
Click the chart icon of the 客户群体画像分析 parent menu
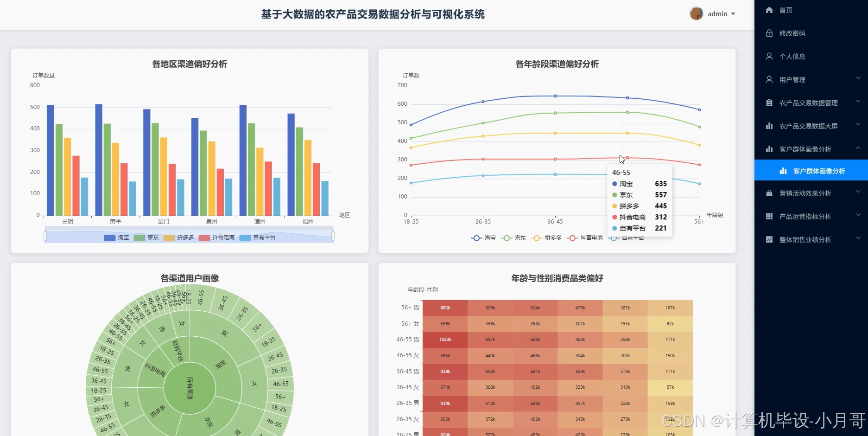pyautogui.click(x=769, y=149)
